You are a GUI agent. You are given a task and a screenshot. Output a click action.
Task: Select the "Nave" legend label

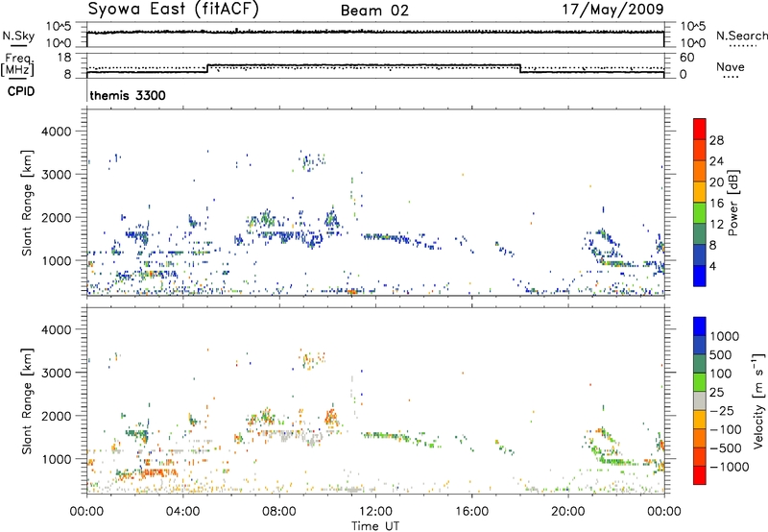point(731,66)
